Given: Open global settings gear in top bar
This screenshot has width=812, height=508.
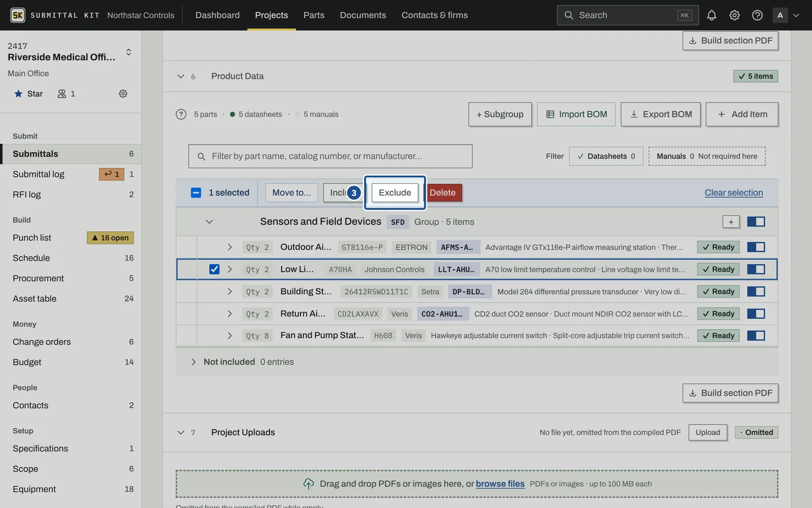Looking at the screenshot, I should click(x=734, y=15).
